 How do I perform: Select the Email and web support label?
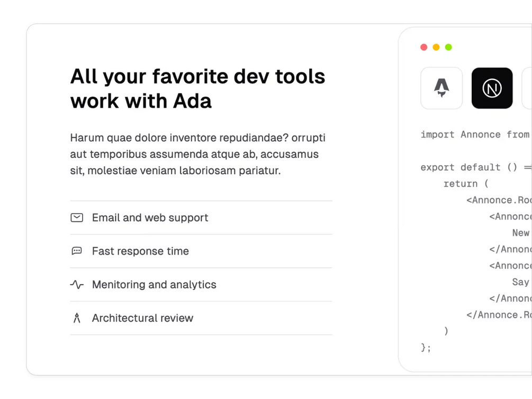[x=150, y=217]
